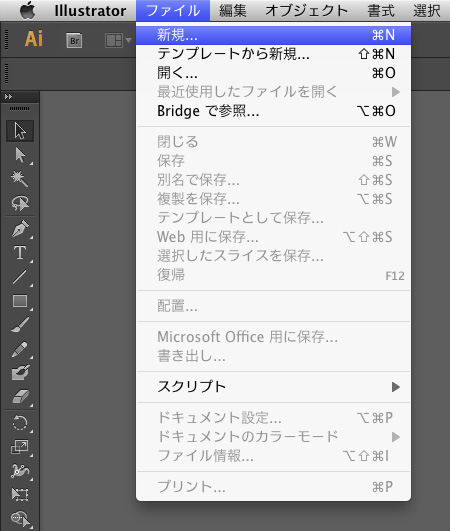
Task: Open the Apple menu
Action: [x=27, y=10]
